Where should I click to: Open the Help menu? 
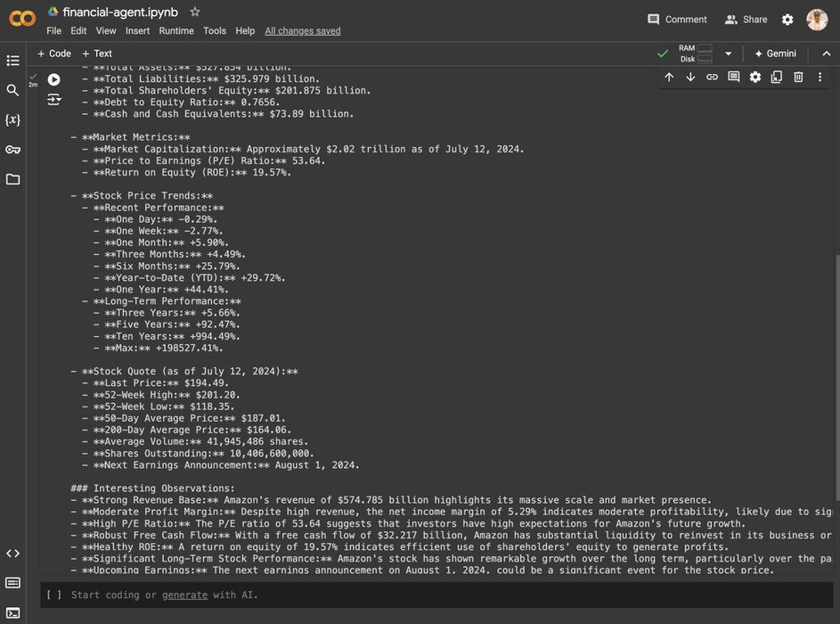(x=245, y=30)
